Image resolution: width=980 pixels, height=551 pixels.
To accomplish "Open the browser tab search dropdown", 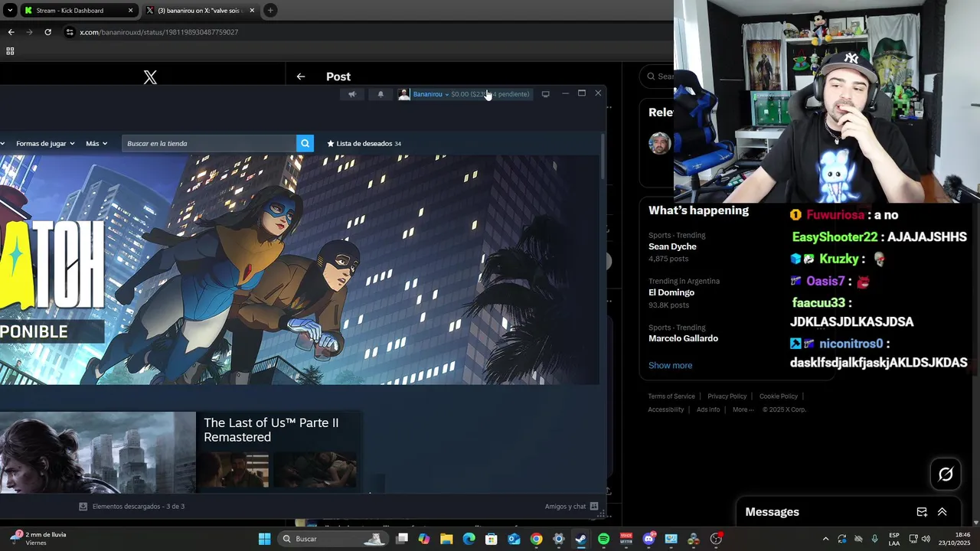I will pos(9,11).
